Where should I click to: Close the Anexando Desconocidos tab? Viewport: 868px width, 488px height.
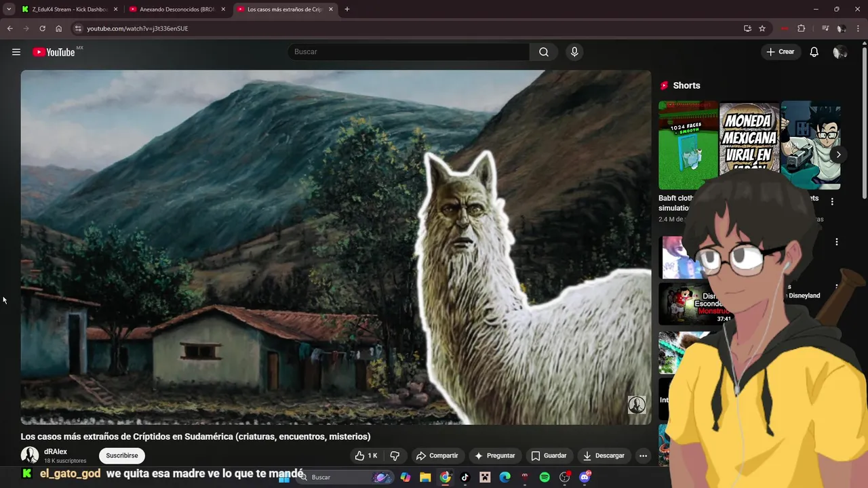click(x=223, y=9)
